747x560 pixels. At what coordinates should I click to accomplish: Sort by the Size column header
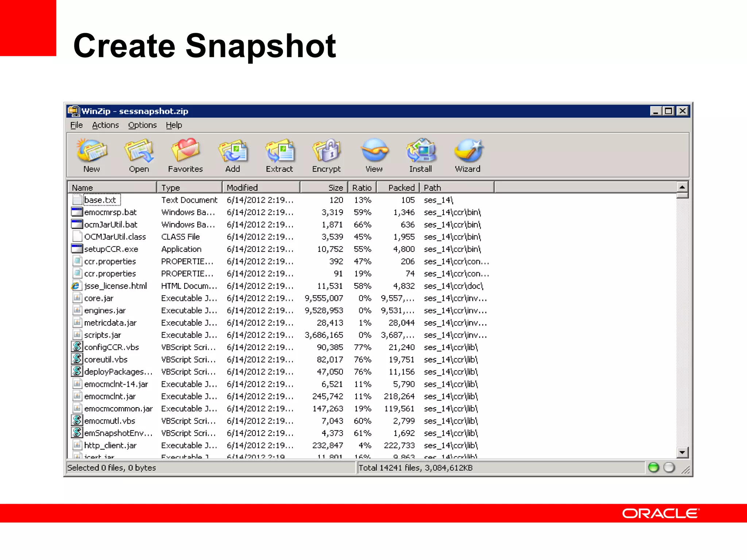click(x=324, y=187)
